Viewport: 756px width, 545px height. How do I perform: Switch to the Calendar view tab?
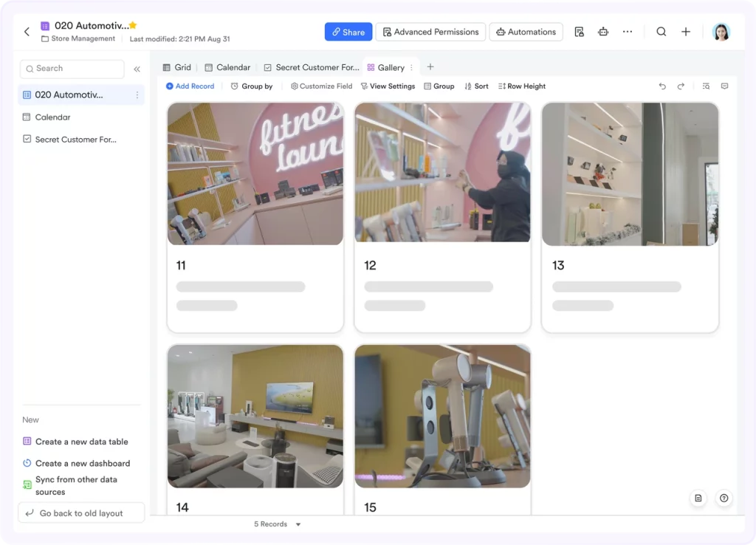[227, 67]
